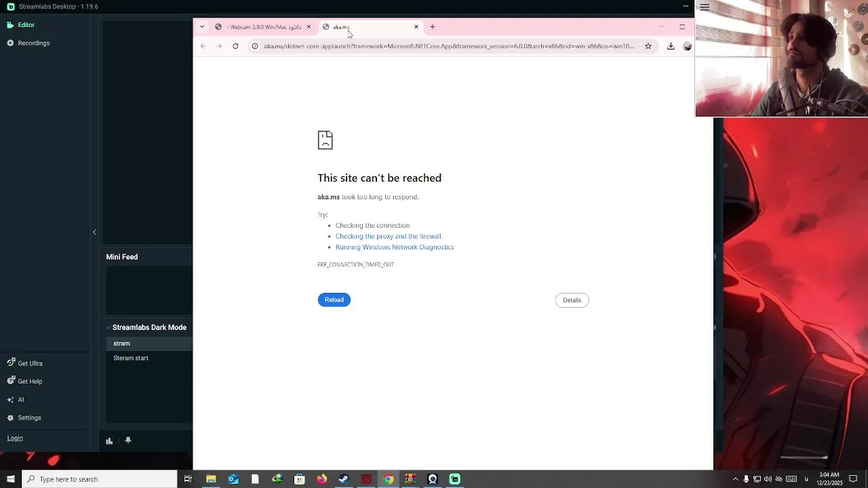Screen dimensions: 868x488
Task: Go back in Chrome
Action: point(203,46)
